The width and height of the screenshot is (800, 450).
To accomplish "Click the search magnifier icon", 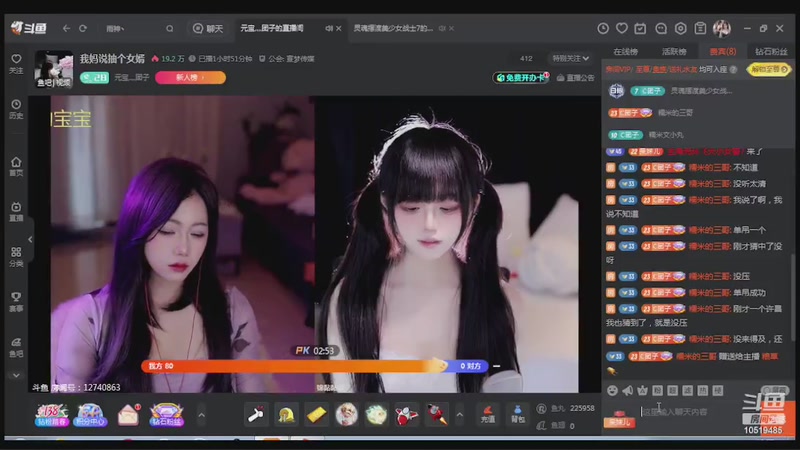I will click(x=170, y=29).
